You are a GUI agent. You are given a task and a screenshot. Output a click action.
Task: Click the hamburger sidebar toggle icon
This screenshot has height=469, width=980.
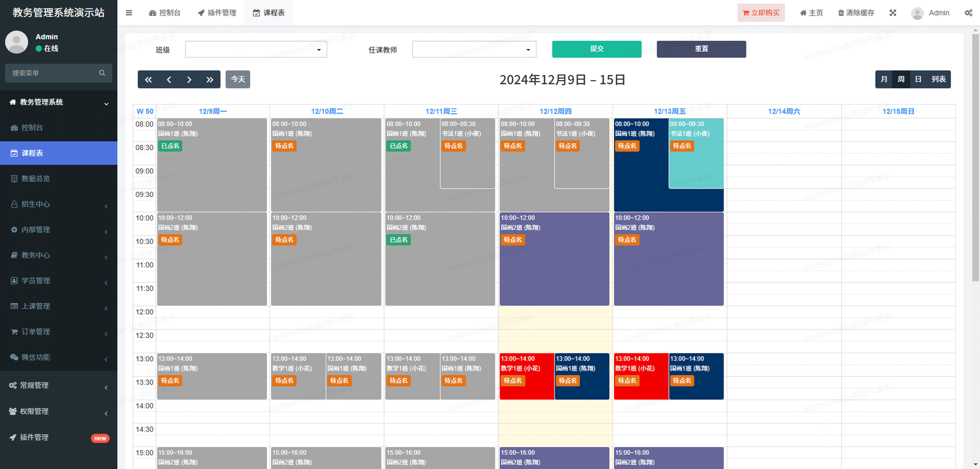pyautogui.click(x=129, y=13)
